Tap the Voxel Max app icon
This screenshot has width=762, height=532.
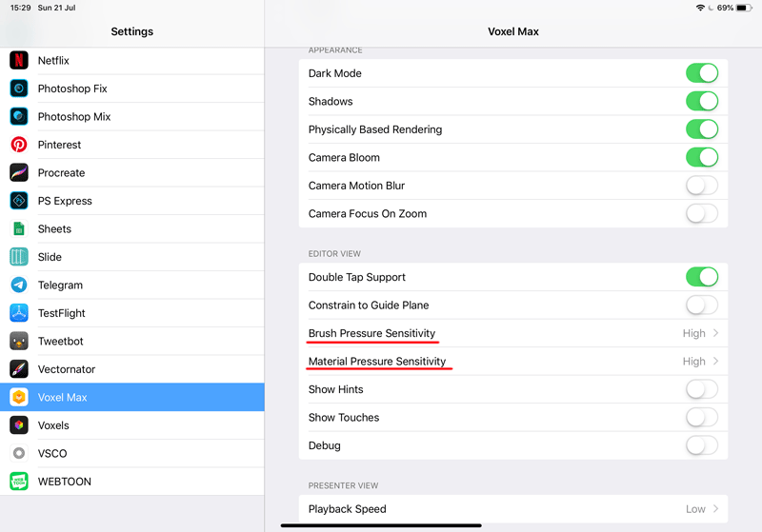click(19, 397)
